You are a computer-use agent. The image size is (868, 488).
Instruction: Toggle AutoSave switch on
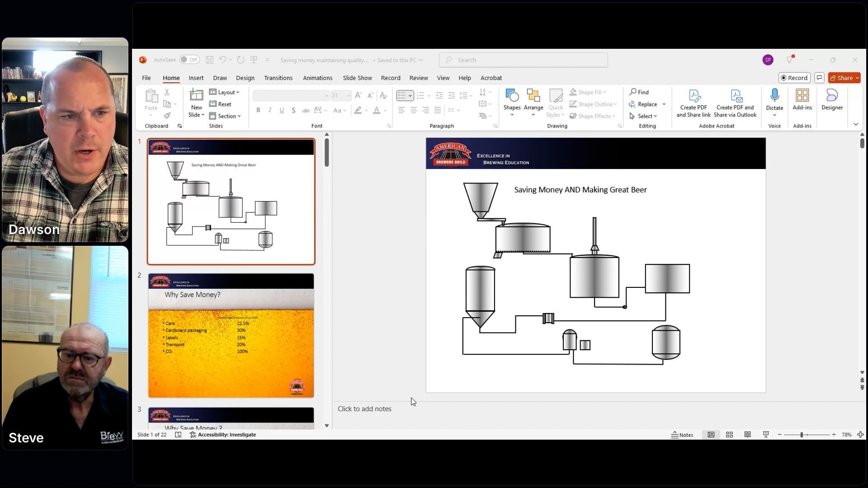(x=189, y=60)
